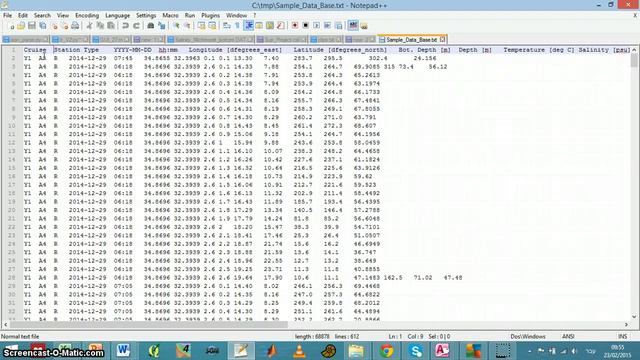Click the vertical scrollbar thumb
This screenshot has height=360, width=640.
634,60
